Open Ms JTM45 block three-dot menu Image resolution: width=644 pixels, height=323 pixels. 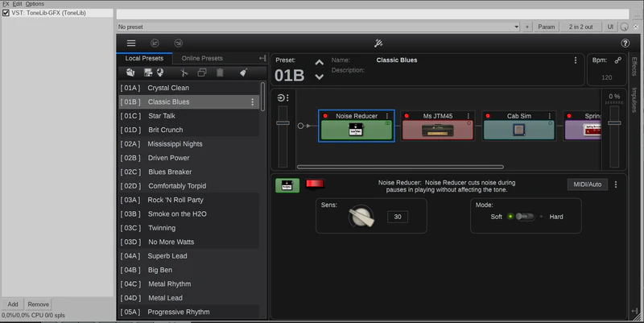tap(469, 116)
